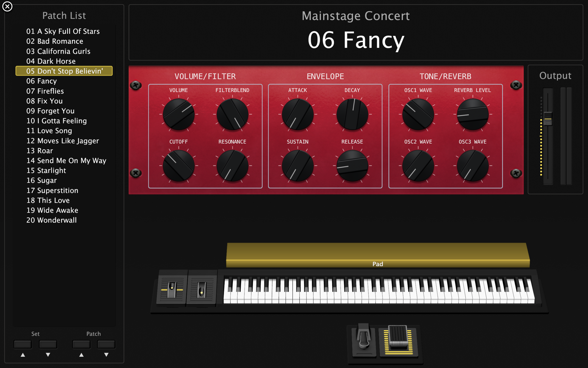
Task: Click the Patch down arrow
Action: (x=107, y=355)
